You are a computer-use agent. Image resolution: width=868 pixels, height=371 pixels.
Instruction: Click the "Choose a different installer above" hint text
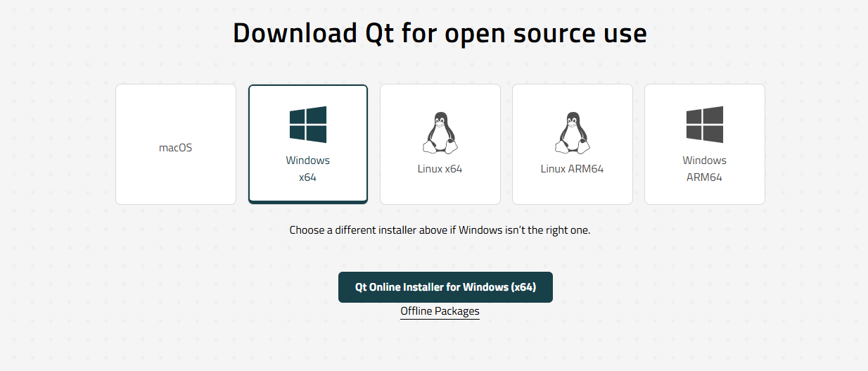pyautogui.click(x=440, y=230)
